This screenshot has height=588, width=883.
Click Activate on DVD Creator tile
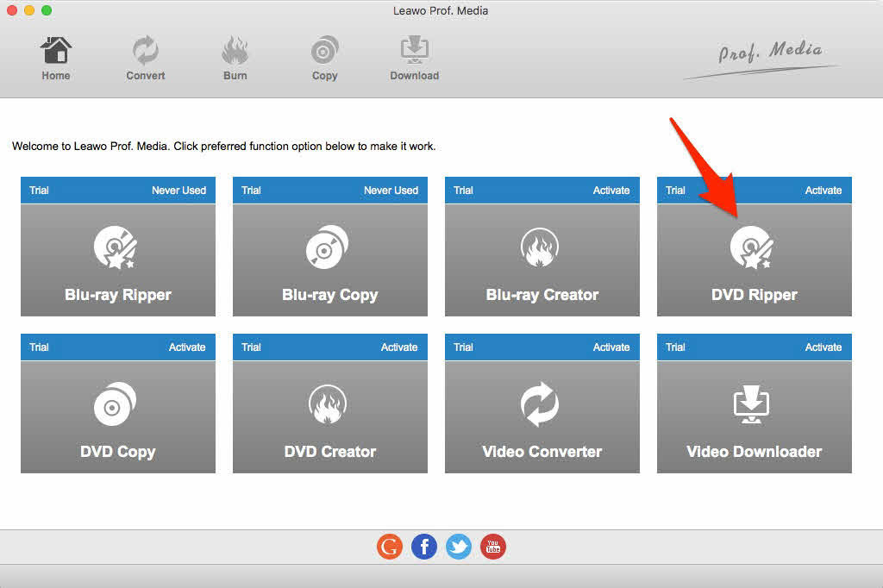(399, 347)
